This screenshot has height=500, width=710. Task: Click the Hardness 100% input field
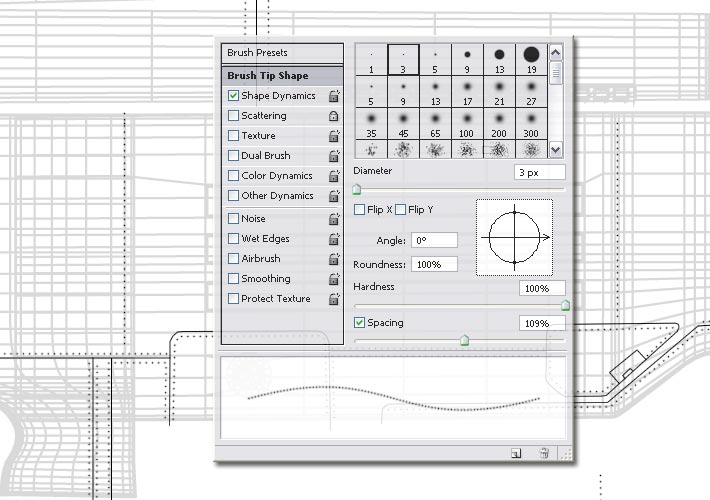tap(542, 288)
